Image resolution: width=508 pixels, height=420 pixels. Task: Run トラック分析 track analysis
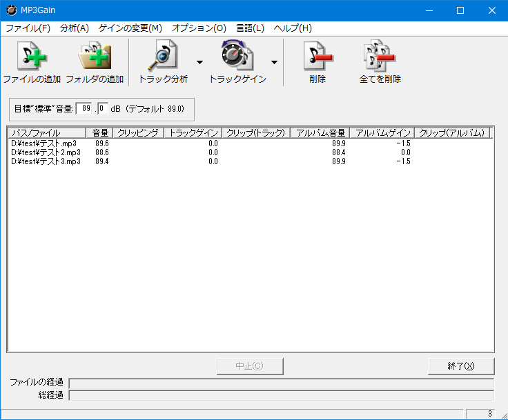pos(163,61)
